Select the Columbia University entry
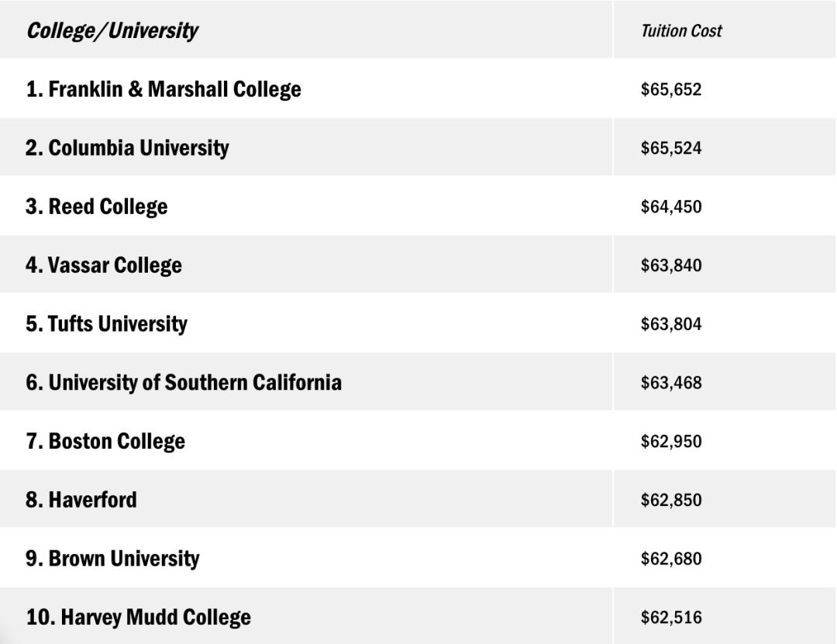This screenshot has width=837, height=644. [x=127, y=148]
